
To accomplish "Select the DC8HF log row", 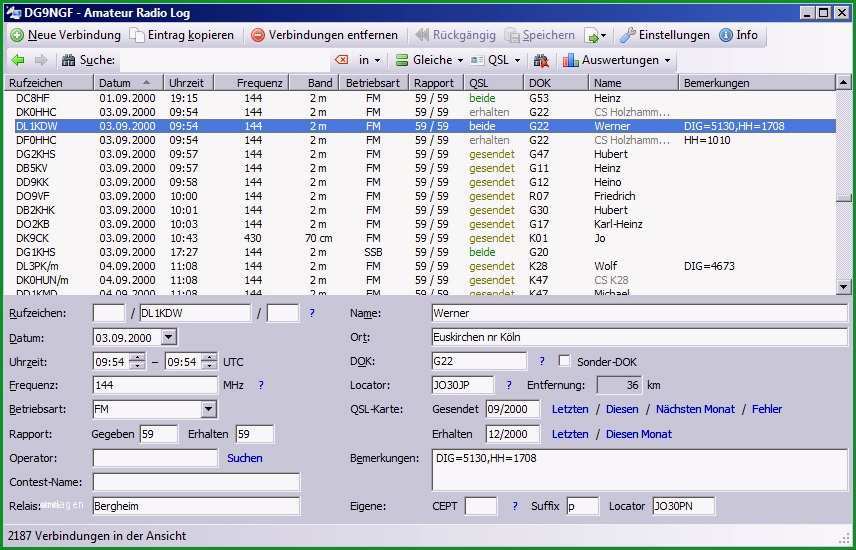I will (420, 98).
